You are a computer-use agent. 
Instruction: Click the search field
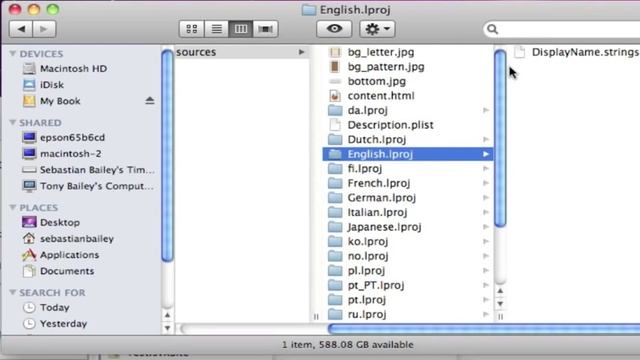[562, 29]
